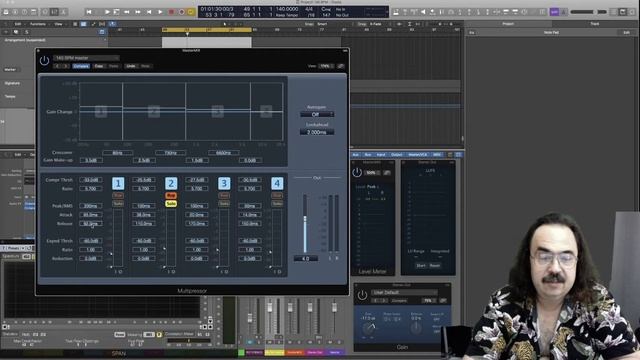The width and height of the screenshot is (640, 360).
Task: Open the Edit menu in tracks area
Action: (x=18, y=24)
